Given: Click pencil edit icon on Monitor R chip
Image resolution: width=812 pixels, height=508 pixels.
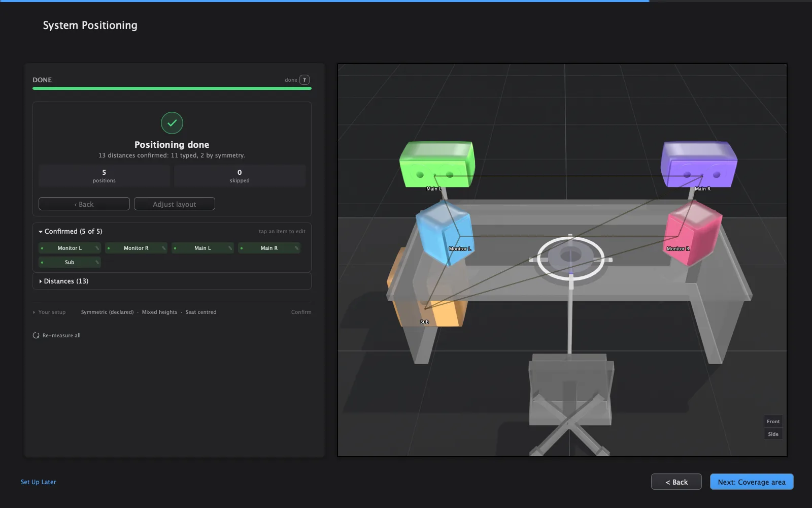Looking at the screenshot, I should point(163,248).
